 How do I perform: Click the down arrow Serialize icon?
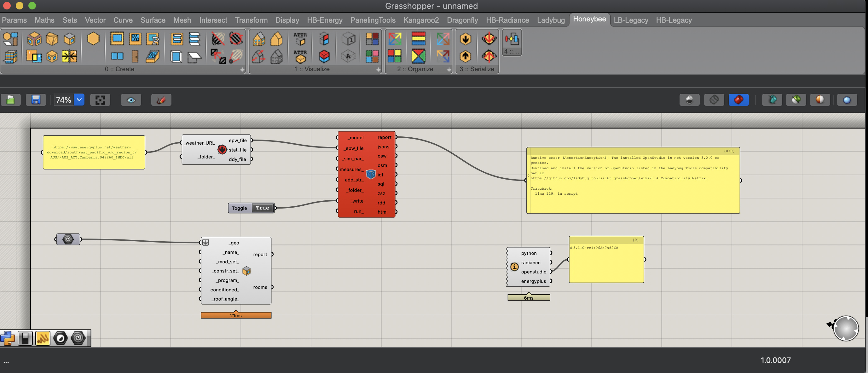(x=465, y=39)
